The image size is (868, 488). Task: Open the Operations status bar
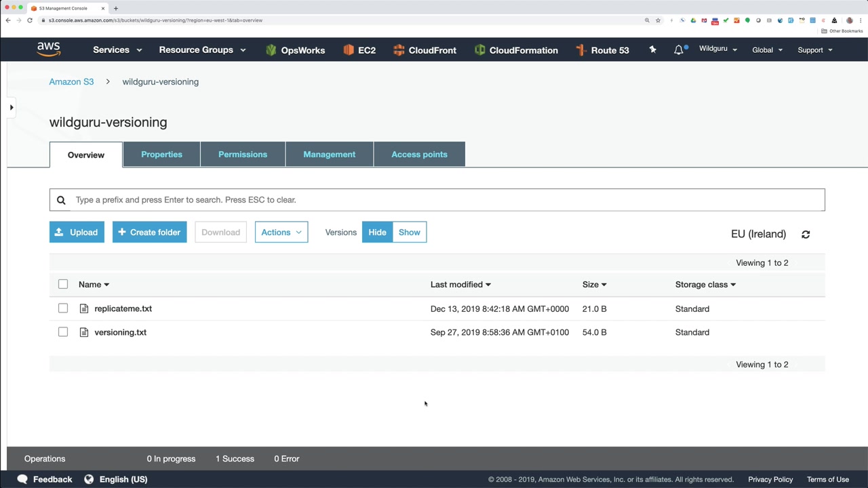click(x=45, y=459)
